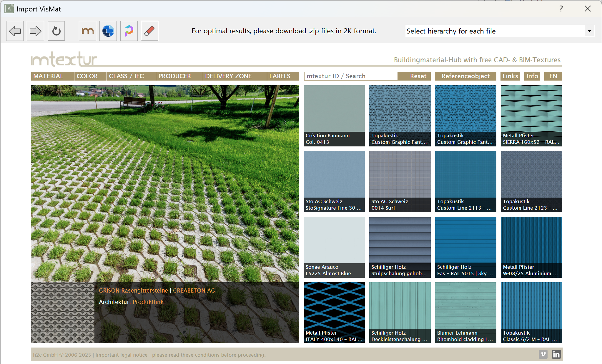Image resolution: width=602 pixels, height=364 pixels.
Task: Expand the Select hierarchy dropdown arrow
Action: click(x=589, y=31)
